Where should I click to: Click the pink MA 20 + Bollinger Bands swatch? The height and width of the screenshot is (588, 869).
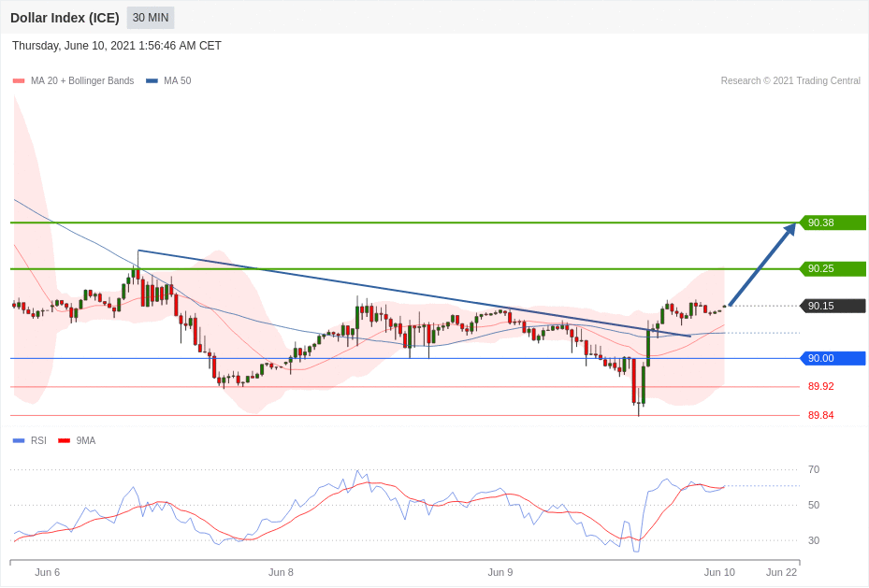19,81
